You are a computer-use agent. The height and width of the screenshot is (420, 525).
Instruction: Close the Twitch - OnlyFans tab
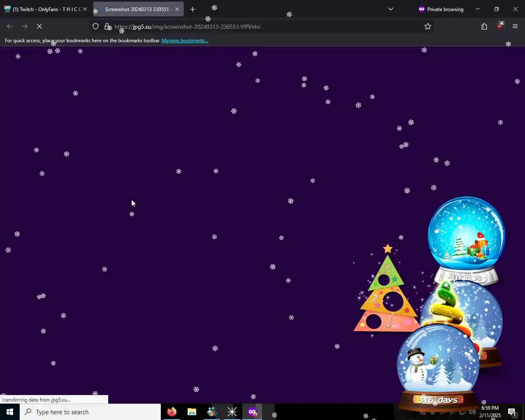pos(85,9)
